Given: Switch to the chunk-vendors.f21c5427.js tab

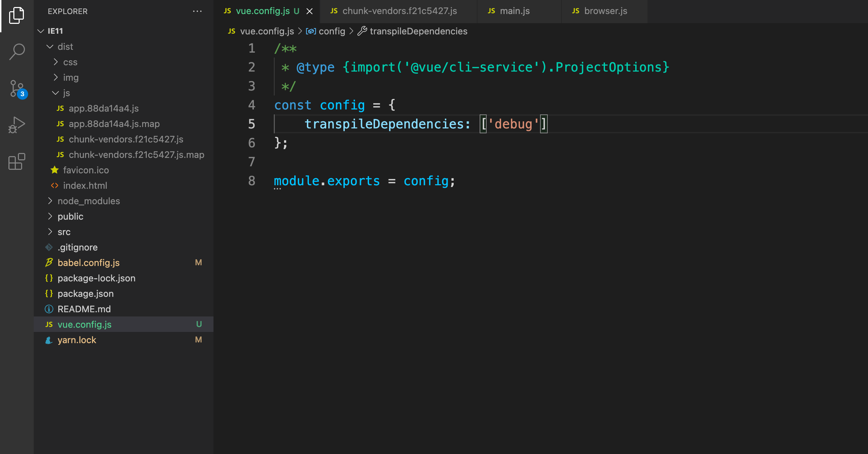Looking at the screenshot, I should pyautogui.click(x=399, y=11).
